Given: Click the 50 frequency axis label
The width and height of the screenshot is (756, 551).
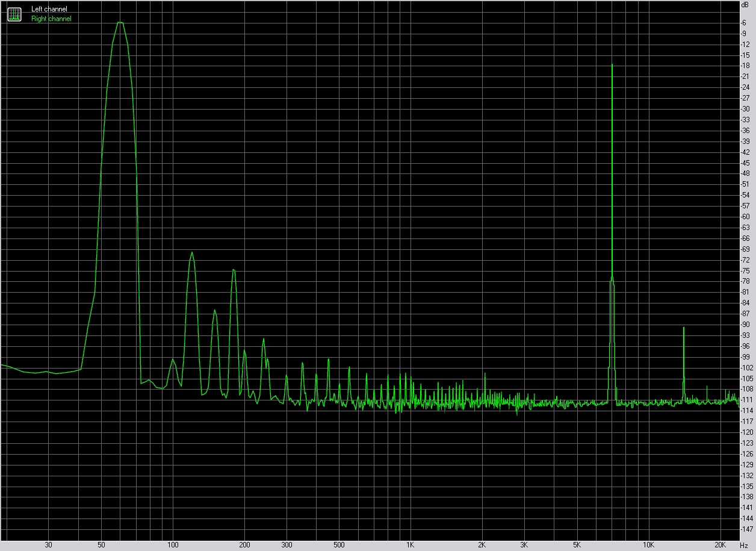Looking at the screenshot, I should click(x=101, y=545).
